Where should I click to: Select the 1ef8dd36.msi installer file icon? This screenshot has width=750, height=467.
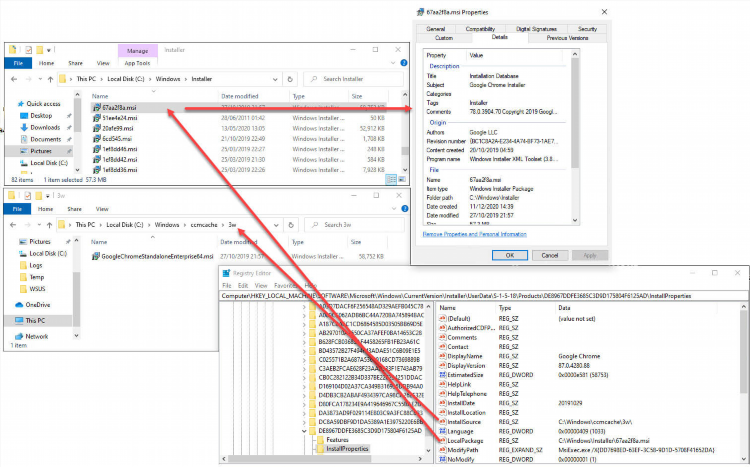[97, 170]
